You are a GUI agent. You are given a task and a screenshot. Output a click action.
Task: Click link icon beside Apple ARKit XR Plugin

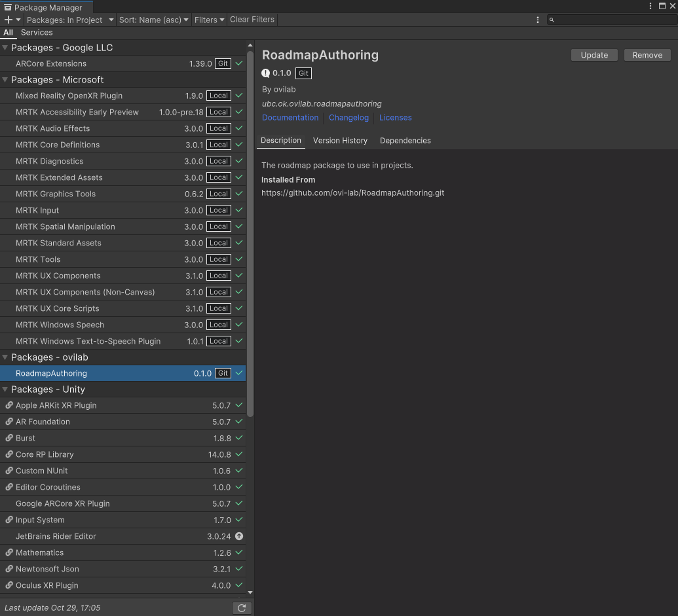(9, 405)
